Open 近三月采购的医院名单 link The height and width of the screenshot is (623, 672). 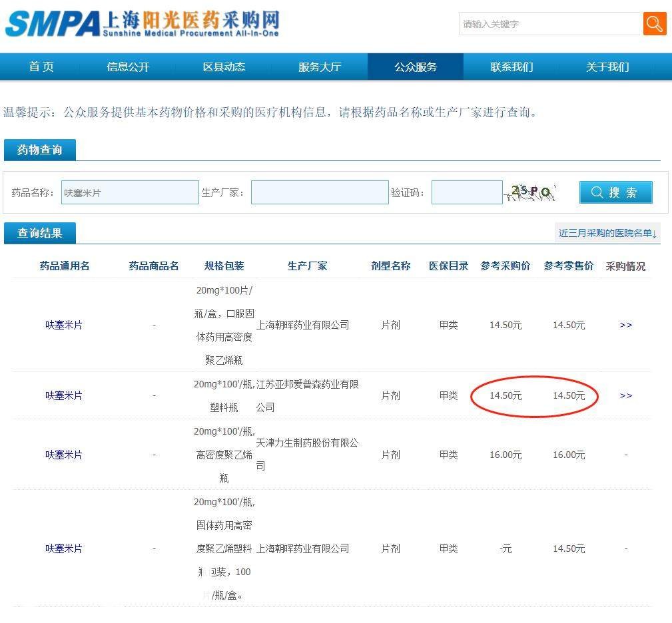pos(607,233)
